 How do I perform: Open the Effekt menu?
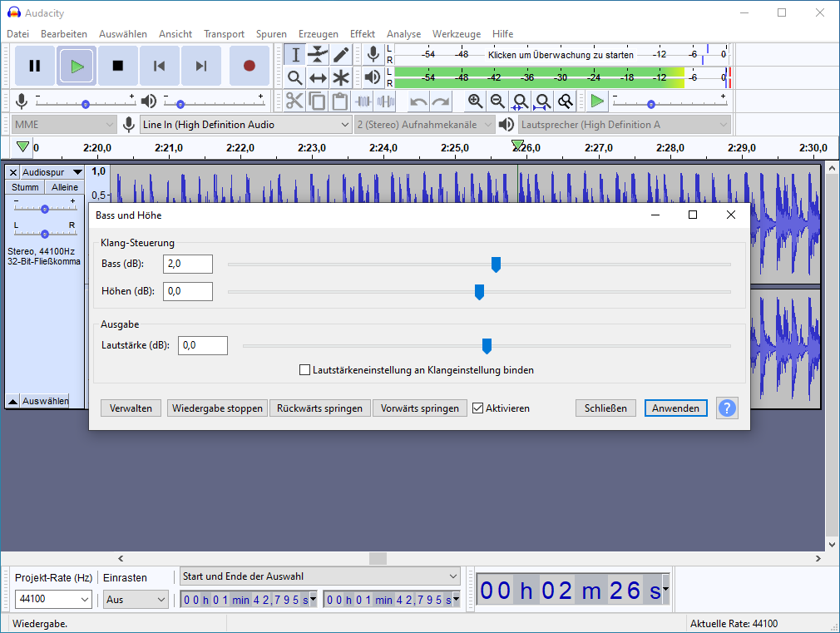click(362, 34)
